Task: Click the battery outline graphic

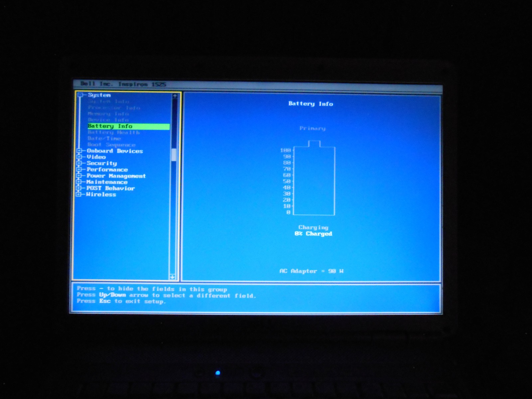Action: point(314,178)
